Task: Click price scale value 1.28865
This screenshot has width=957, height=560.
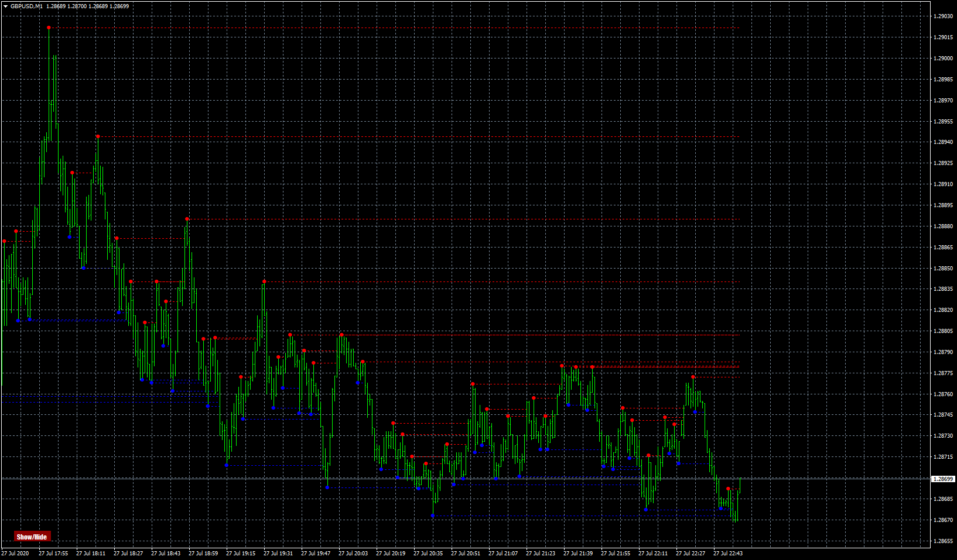Action: (x=943, y=248)
